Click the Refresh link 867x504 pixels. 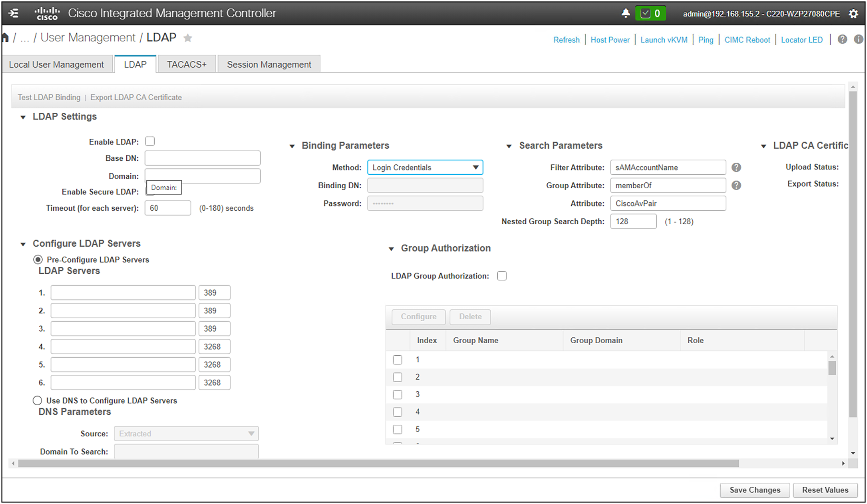pos(566,40)
